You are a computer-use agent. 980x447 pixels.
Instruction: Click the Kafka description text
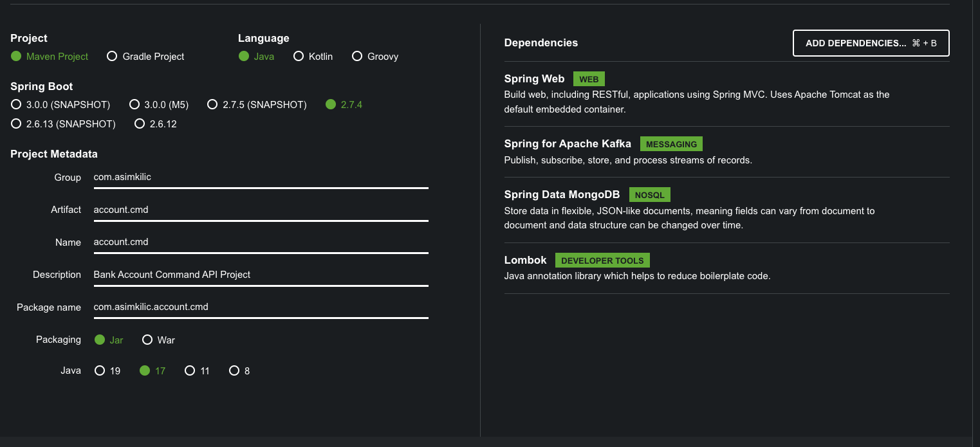click(628, 160)
